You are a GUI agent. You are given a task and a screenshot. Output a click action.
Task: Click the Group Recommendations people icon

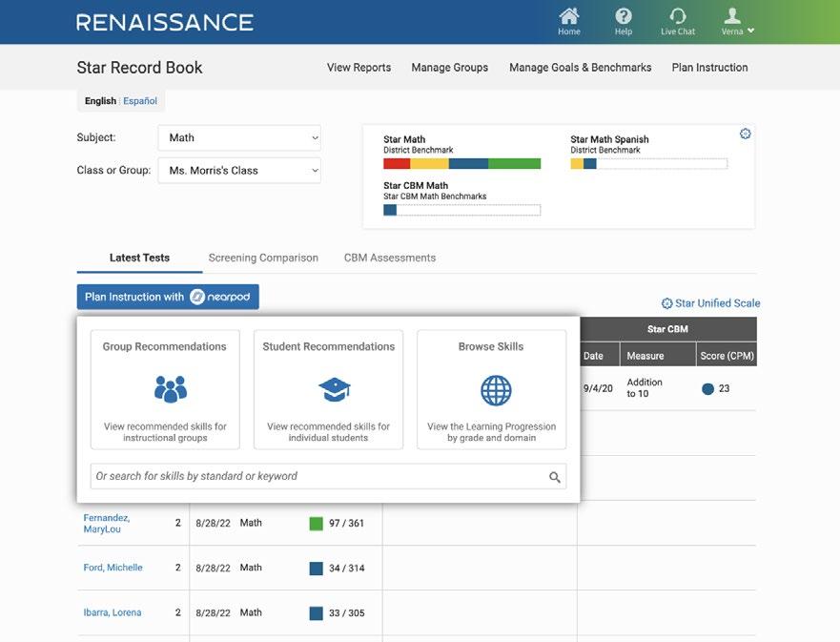[171, 389]
